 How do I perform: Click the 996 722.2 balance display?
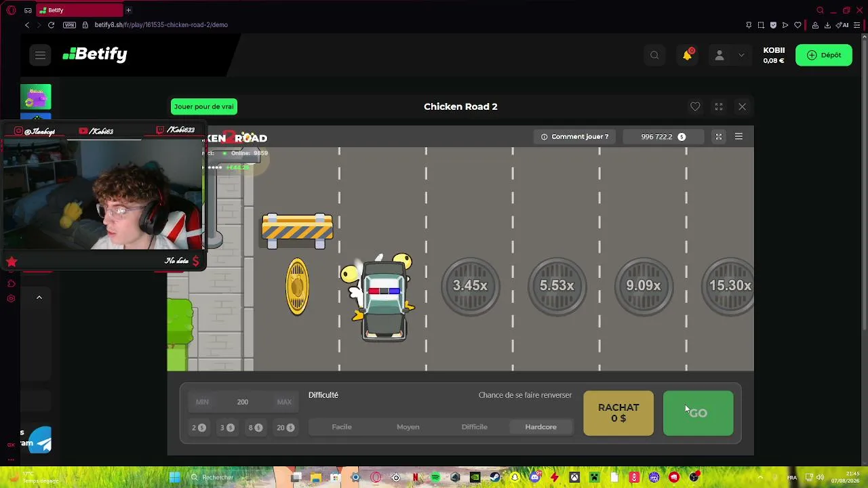663,137
